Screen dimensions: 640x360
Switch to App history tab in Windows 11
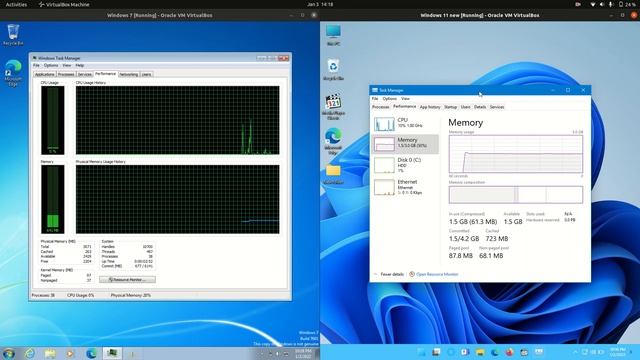click(x=430, y=107)
